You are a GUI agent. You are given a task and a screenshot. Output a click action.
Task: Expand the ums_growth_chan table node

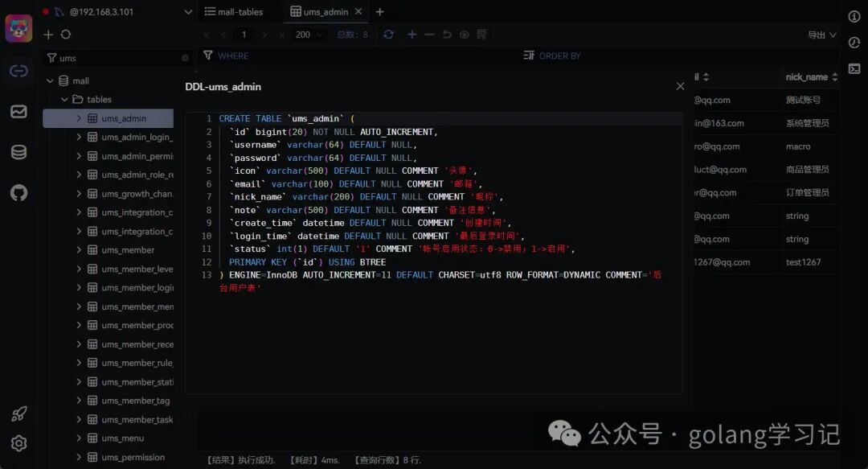pyautogui.click(x=79, y=194)
